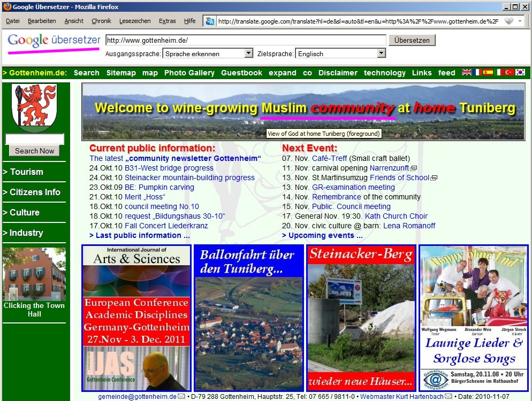Click the South Korean flag icon

(520, 73)
